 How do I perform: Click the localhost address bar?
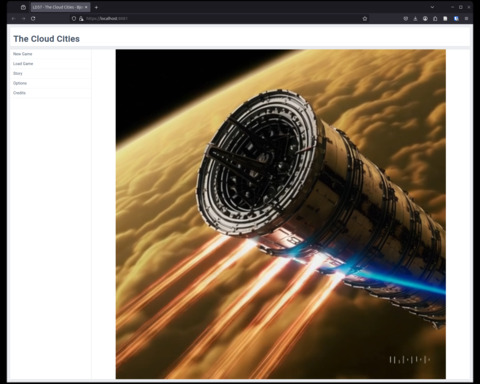[x=220, y=19]
